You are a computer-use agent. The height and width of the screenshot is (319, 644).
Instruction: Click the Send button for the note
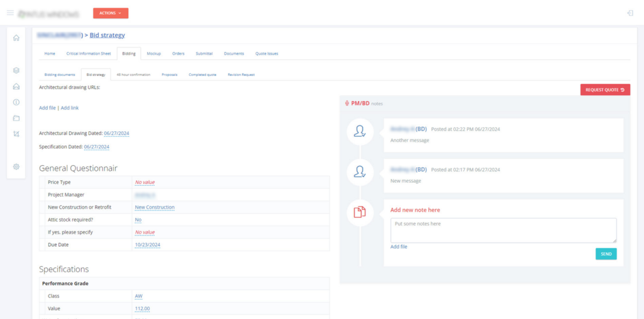606,254
